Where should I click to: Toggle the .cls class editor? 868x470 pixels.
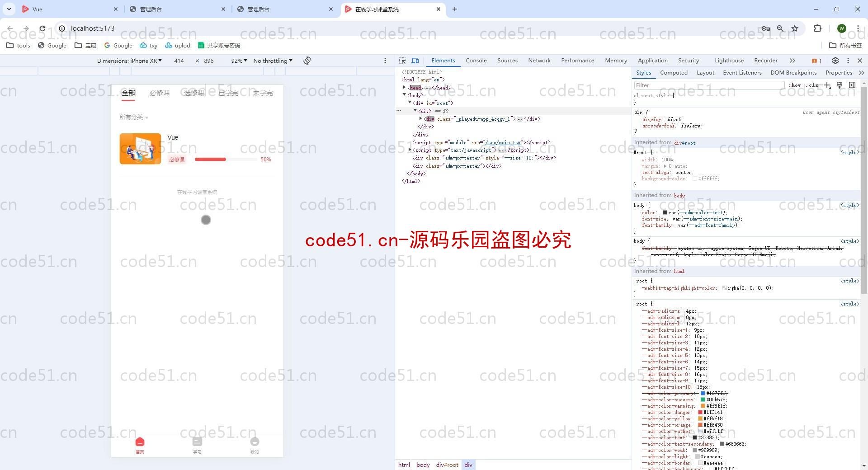[813, 85]
